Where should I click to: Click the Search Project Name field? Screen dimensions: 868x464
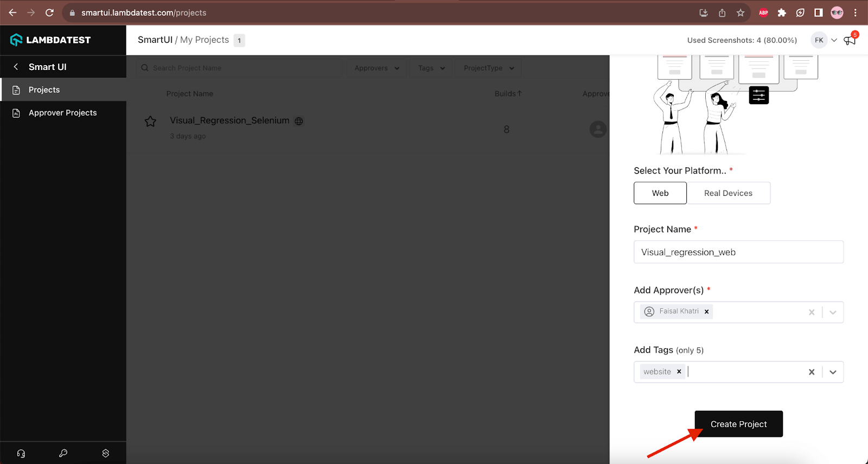coord(239,68)
